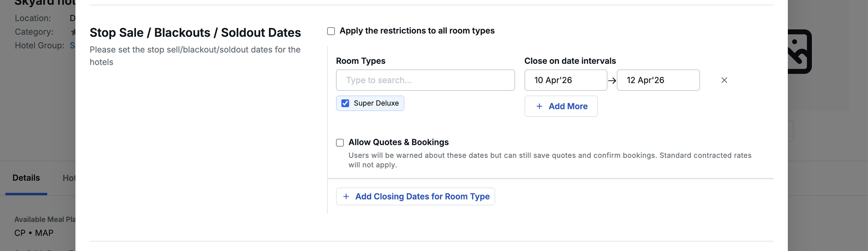Remove the 10 Apr'26 date interval row
Image resolution: width=868 pixels, height=251 pixels.
coord(724,80)
